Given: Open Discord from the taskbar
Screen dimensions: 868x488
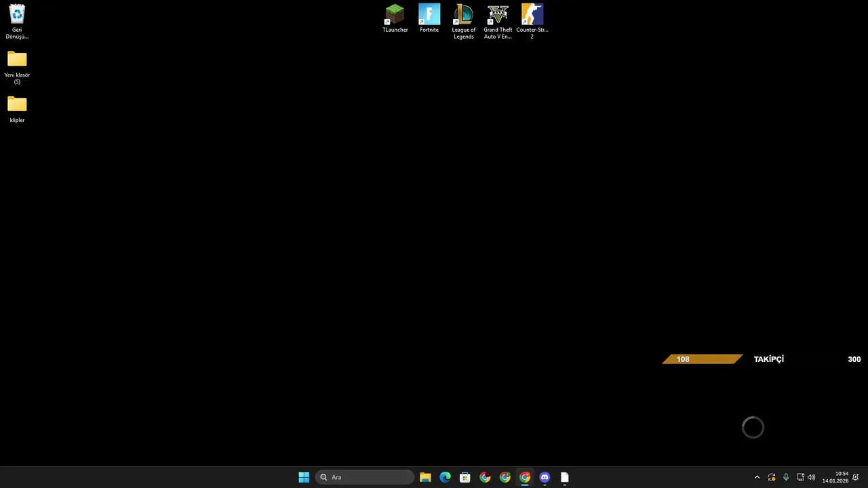Looking at the screenshot, I should (545, 477).
